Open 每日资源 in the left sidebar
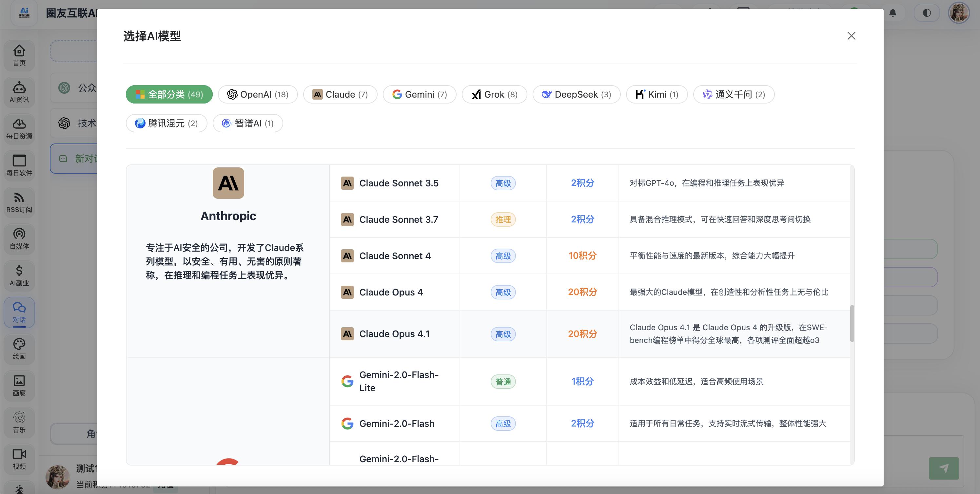Viewport: 980px width, 494px height. (19, 129)
